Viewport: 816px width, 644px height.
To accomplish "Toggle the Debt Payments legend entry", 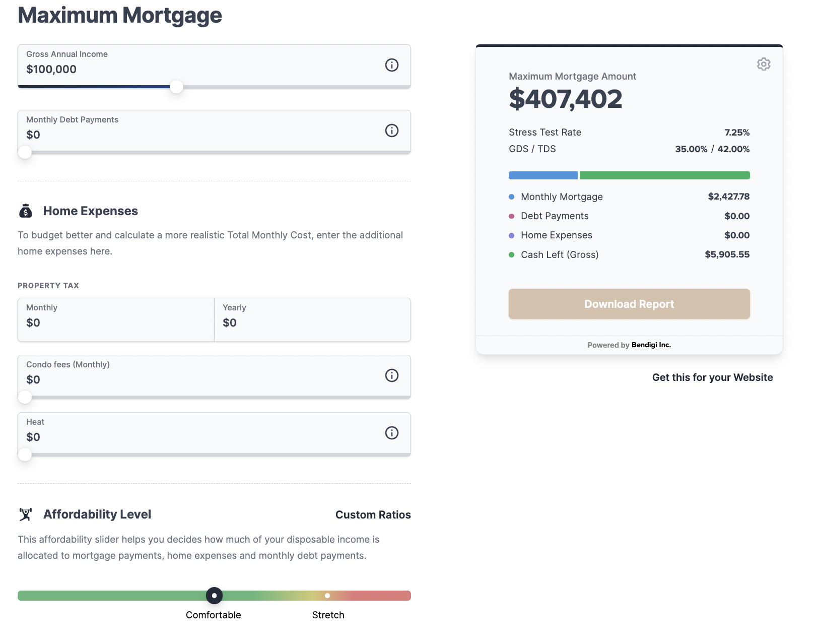I will click(x=554, y=216).
